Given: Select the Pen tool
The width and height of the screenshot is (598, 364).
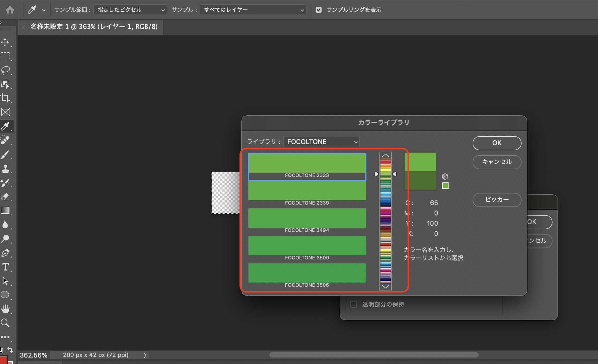Looking at the screenshot, I should click(5, 253).
